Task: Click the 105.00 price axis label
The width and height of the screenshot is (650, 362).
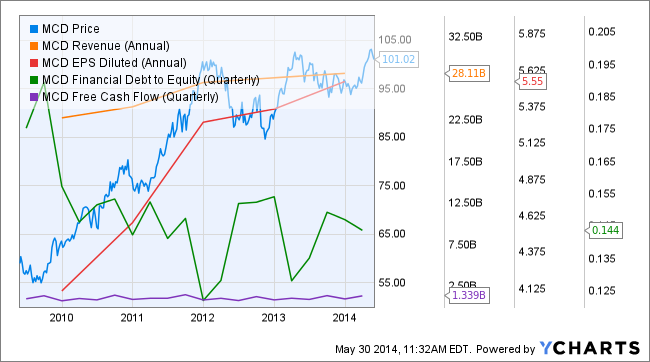Action: tap(395, 40)
